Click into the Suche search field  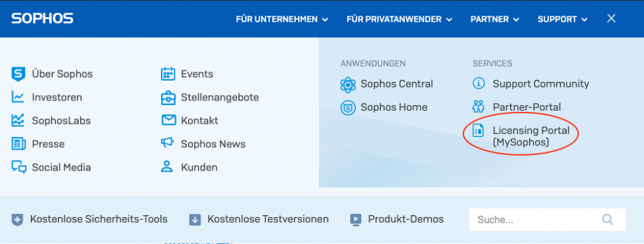pyautogui.click(x=548, y=219)
